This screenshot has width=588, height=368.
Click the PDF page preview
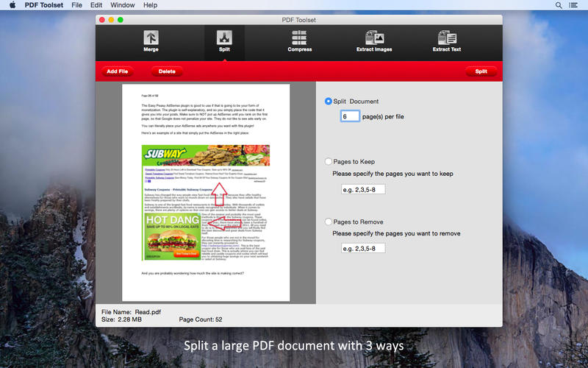[x=206, y=192]
